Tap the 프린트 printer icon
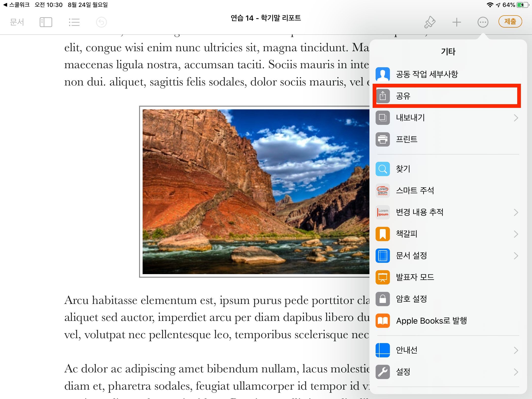The height and width of the screenshot is (399, 532). pos(383,139)
